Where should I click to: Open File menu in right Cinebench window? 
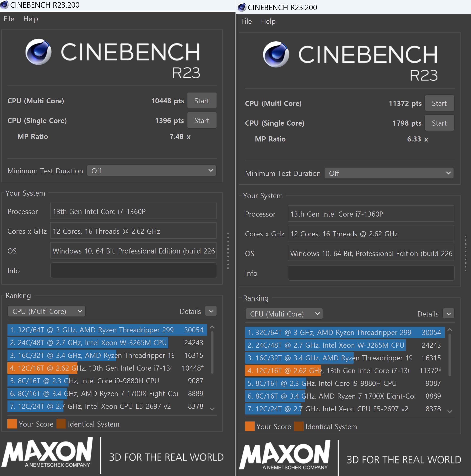tap(247, 21)
